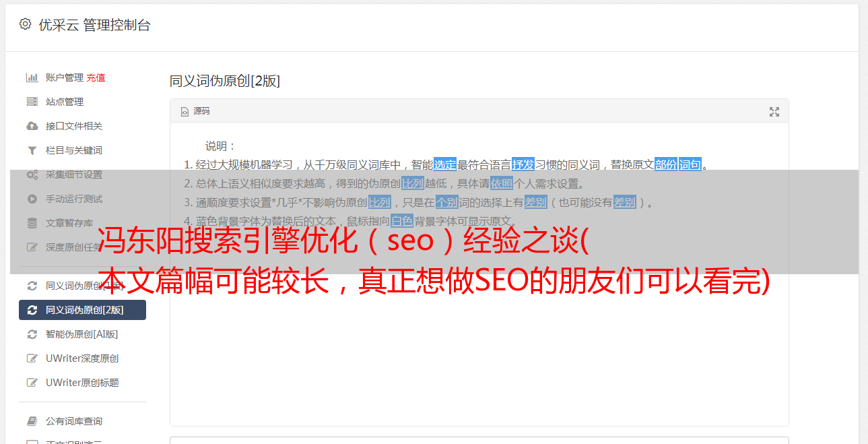Click highlighted word 白色 in instructions
This screenshot has width=868, height=444.
[x=402, y=221]
